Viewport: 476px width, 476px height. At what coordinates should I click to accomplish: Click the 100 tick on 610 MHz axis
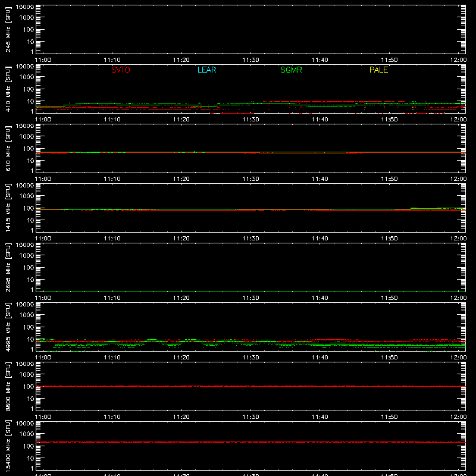tap(29, 149)
